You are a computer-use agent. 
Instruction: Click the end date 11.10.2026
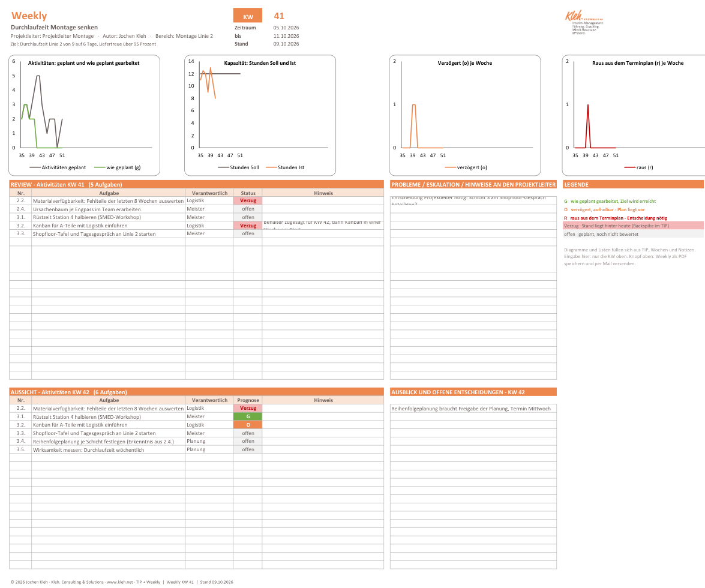coord(286,36)
